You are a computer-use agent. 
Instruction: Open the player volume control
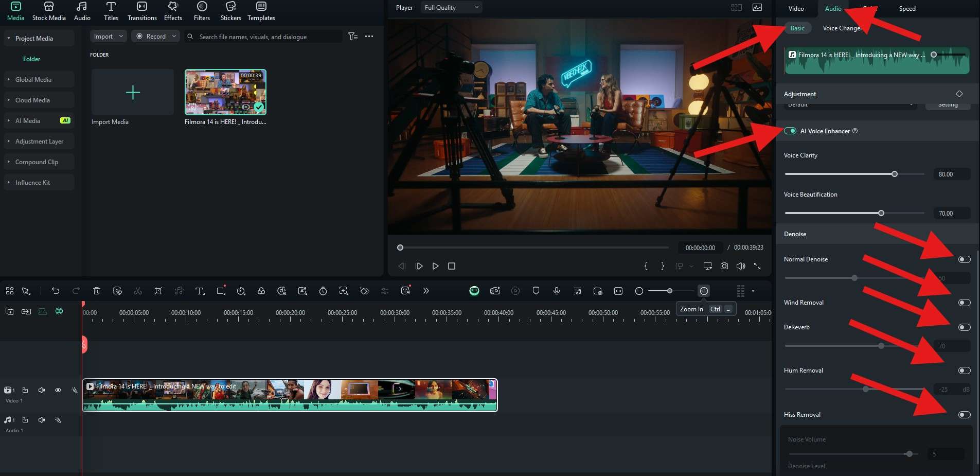point(741,266)
